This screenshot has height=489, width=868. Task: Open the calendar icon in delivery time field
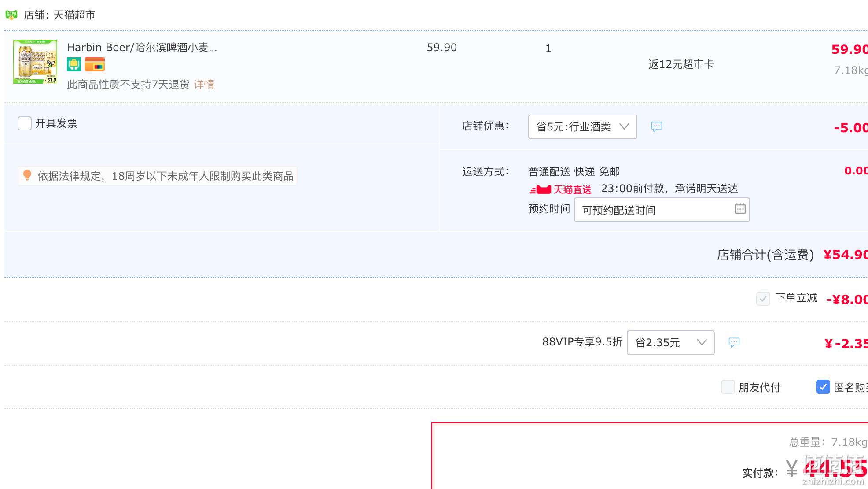[x=740, y=209]
